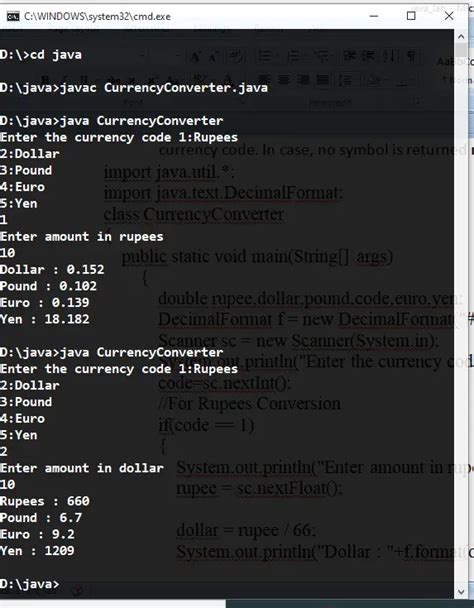The height and width of the screenshot is (608, 474).
Task: Click the console scrollbar thumb
Action: click(461, 50)
